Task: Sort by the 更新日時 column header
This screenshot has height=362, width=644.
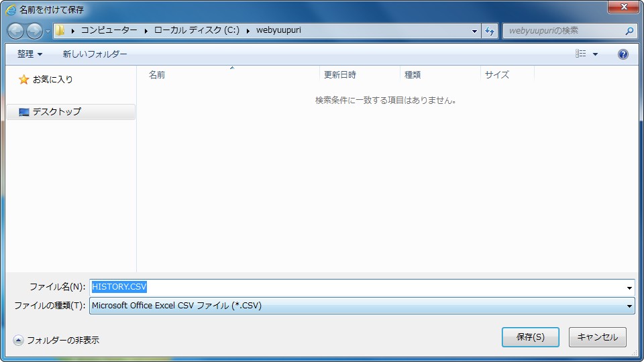Action: (x=340, y=75)
